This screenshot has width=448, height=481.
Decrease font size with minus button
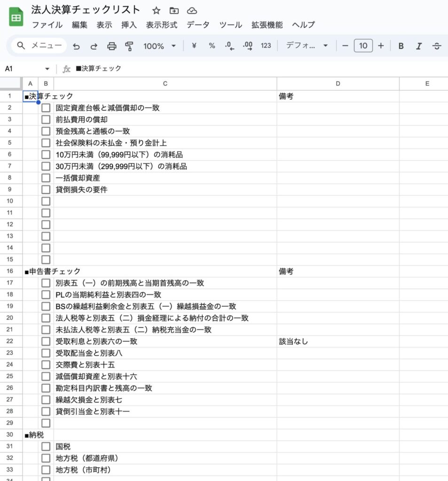345,46
